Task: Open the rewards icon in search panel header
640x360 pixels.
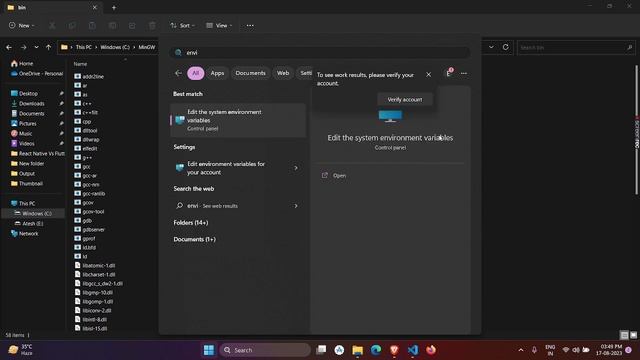Action: (449, 73)
